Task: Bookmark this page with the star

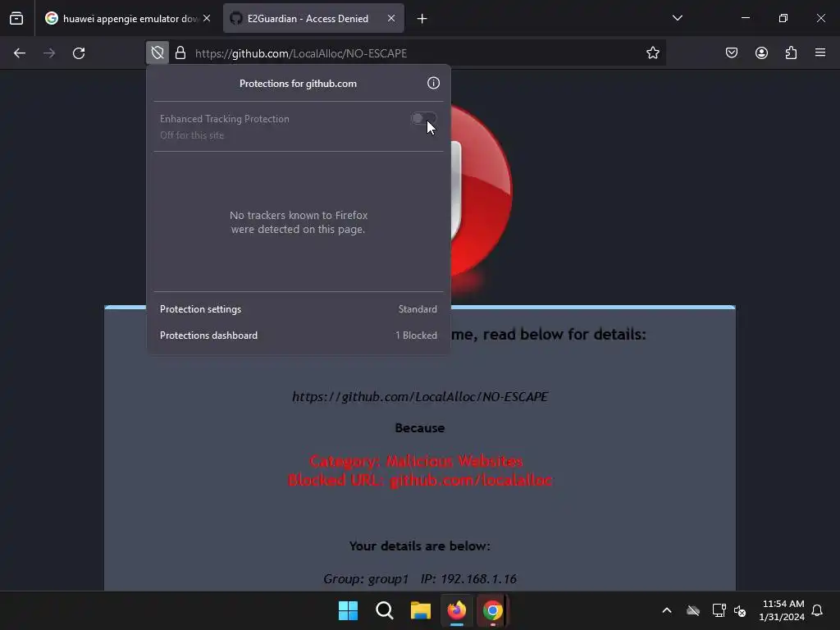Action: click(652, 53)
